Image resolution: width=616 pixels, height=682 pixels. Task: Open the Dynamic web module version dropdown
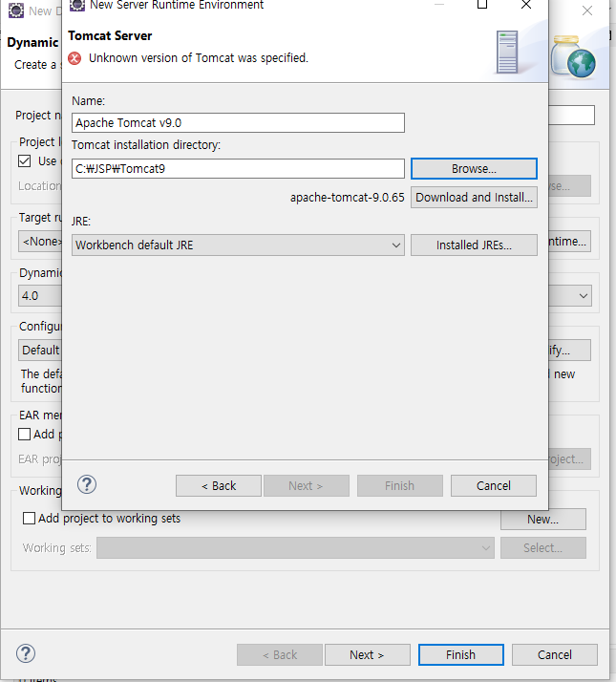tap(584, 296)
